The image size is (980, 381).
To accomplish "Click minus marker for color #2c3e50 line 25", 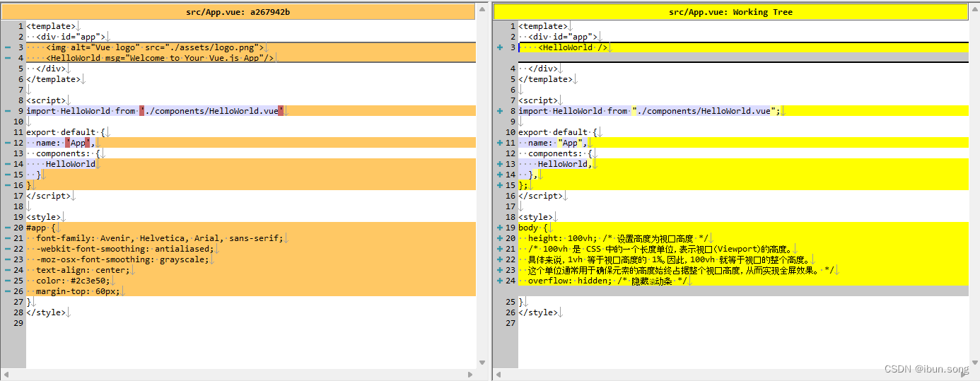I will 6,281.
